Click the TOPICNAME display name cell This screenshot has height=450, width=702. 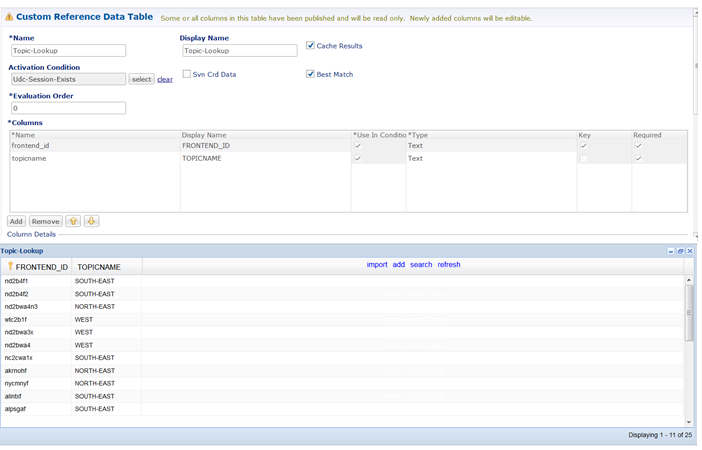click(x=266, y=158)
